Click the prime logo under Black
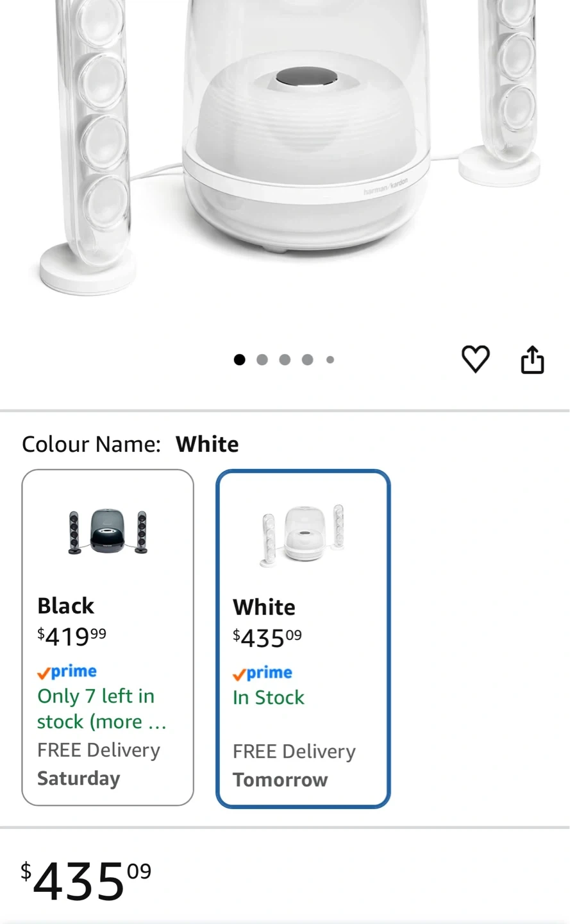 [67, 672]
